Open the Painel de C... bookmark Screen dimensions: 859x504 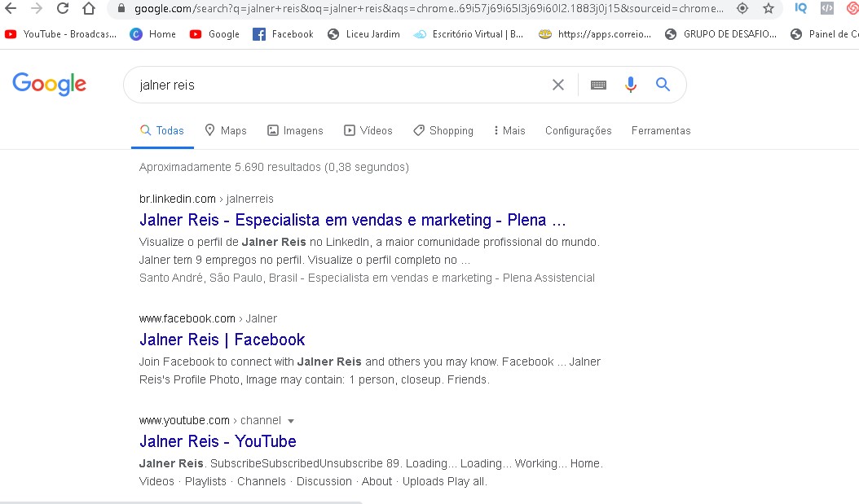click(825, 34)
